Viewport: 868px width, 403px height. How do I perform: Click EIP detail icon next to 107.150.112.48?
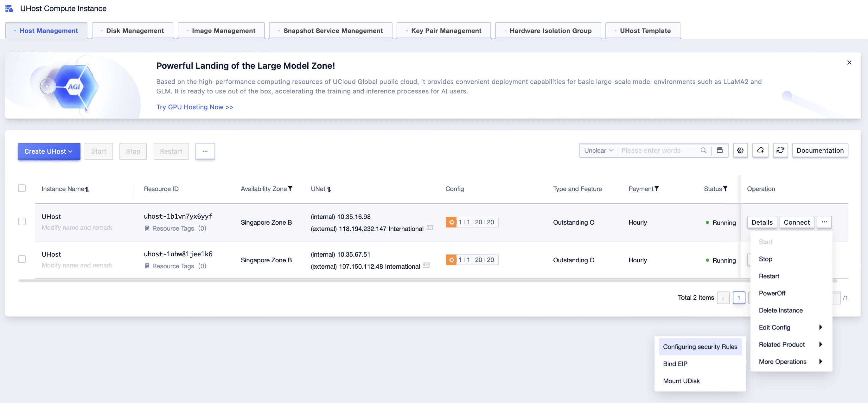[x=426, y=266]
